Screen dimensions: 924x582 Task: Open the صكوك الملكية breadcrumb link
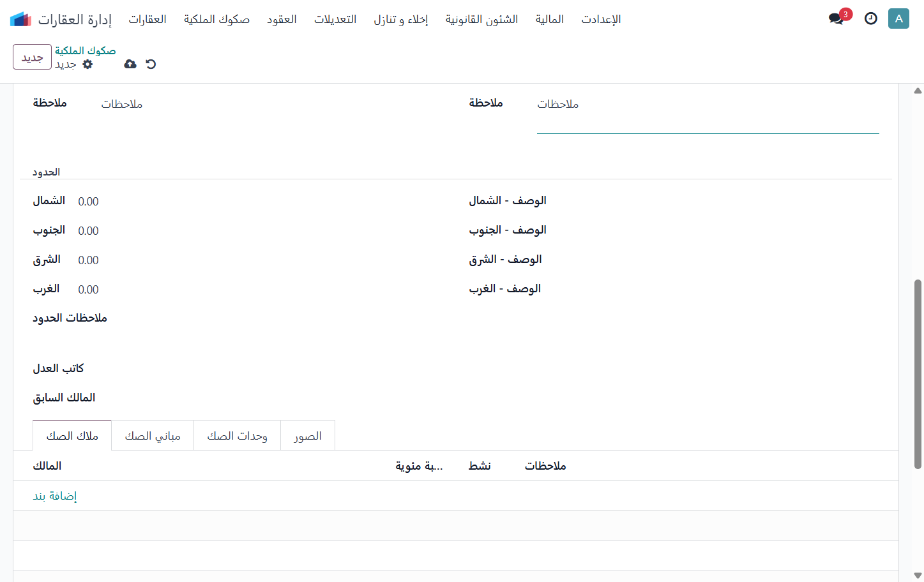(86, 50)
